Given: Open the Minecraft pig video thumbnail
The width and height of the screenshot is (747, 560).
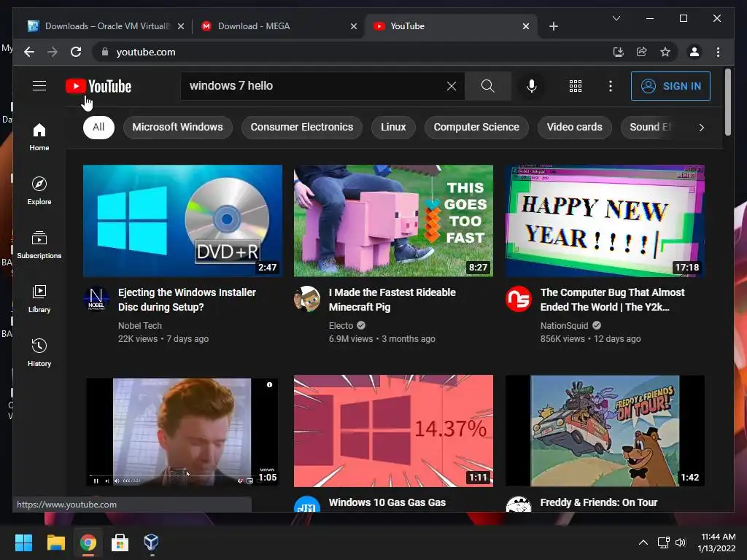Looking at the screenshot, I should (393, 221).
